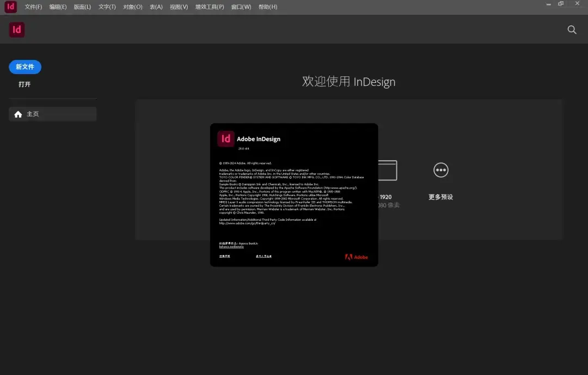Click the InDesign logo above 新文件

click(x=17, y=30)
